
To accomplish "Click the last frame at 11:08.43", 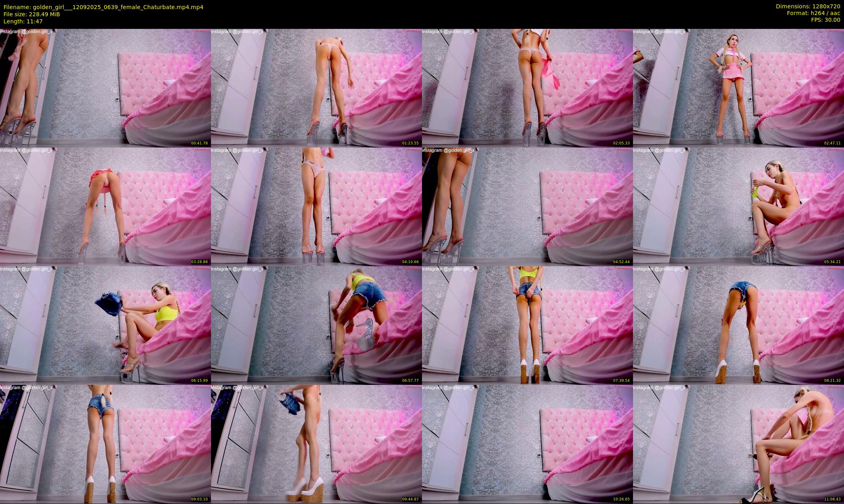I will click(738, 444).
